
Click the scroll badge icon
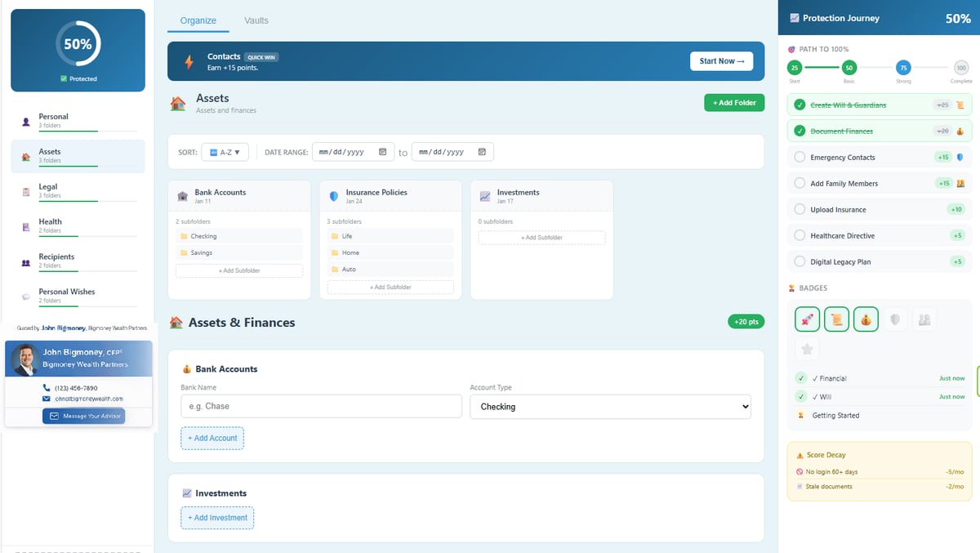pyautogui.click(x=836, y=319)
